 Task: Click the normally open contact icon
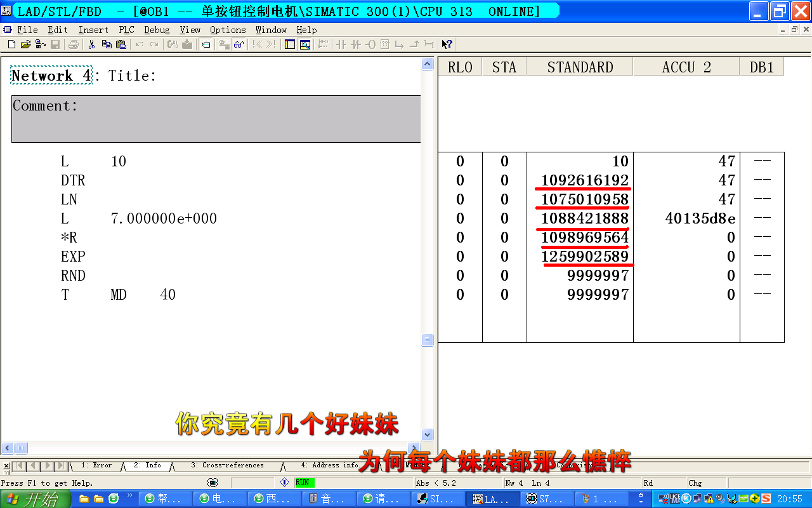coord(341,44)
